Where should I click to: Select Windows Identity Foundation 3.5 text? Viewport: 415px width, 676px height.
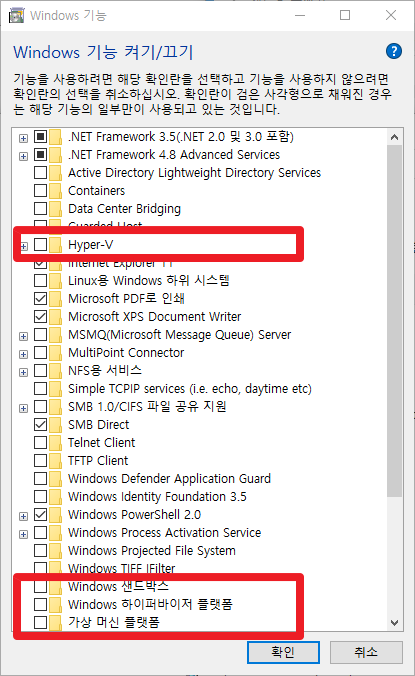[x=157, y=497]
